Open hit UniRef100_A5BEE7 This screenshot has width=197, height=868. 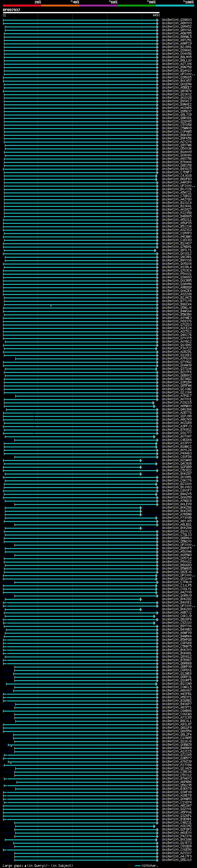[x=177, y=88]
